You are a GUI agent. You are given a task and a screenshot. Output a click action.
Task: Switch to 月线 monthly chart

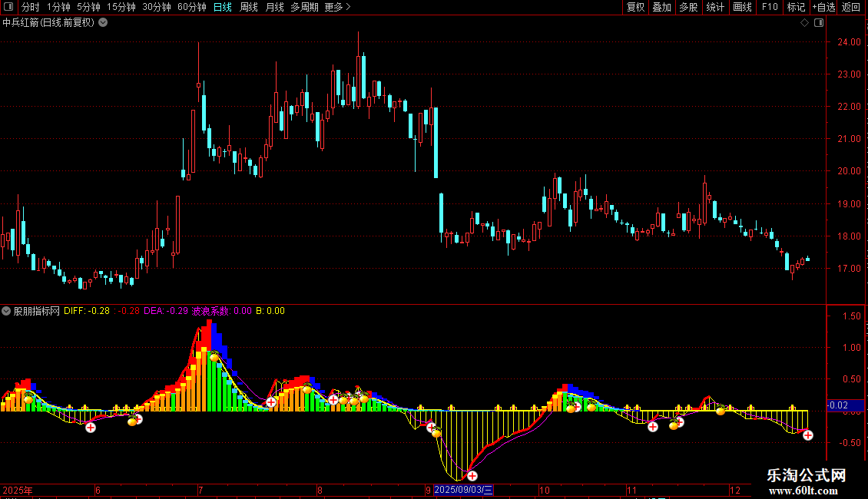[x=274, y=7]
